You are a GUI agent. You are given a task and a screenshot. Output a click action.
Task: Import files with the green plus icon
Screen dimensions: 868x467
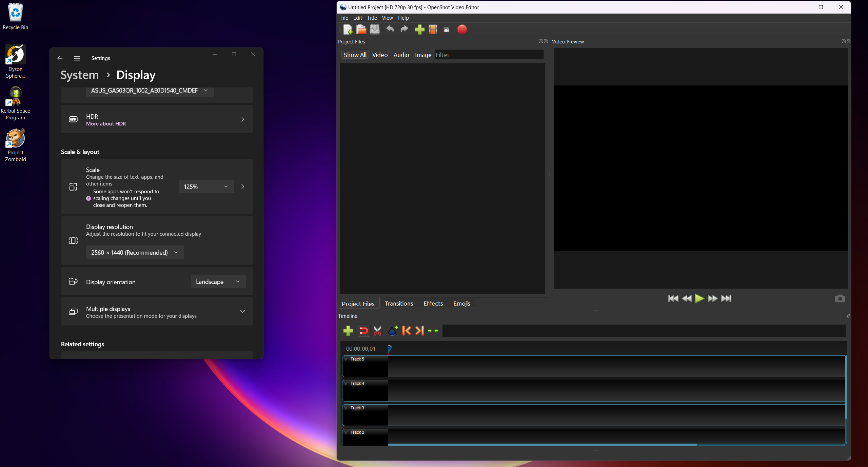click(419, 30)
